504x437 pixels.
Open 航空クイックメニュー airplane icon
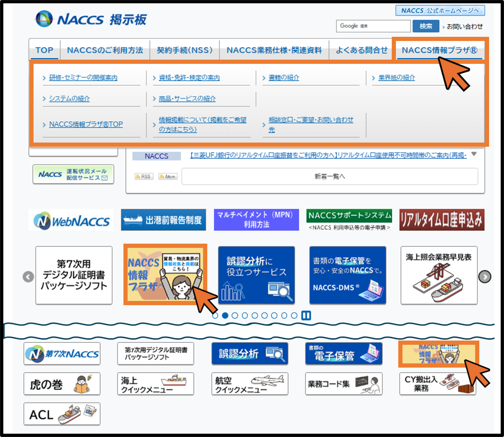(249, 384)
